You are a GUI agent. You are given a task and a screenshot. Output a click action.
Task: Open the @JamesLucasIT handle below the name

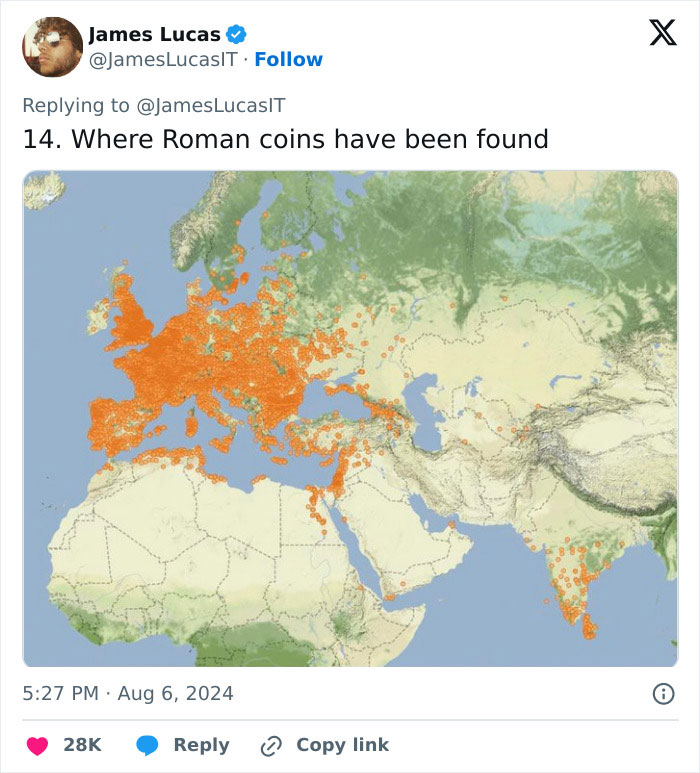click(166, 60)
